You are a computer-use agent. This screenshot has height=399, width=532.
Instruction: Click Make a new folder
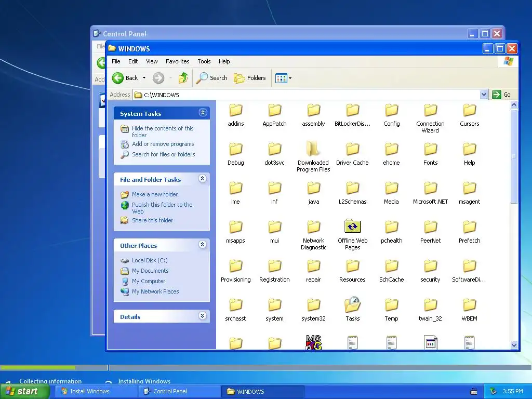pos(155,194)
